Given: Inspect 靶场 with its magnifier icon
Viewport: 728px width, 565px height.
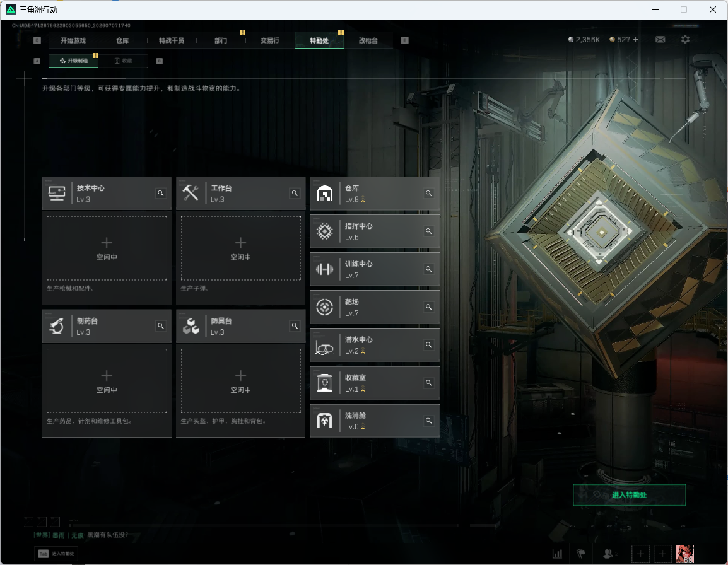Looking at the screenshot, I should coord(428,307).
